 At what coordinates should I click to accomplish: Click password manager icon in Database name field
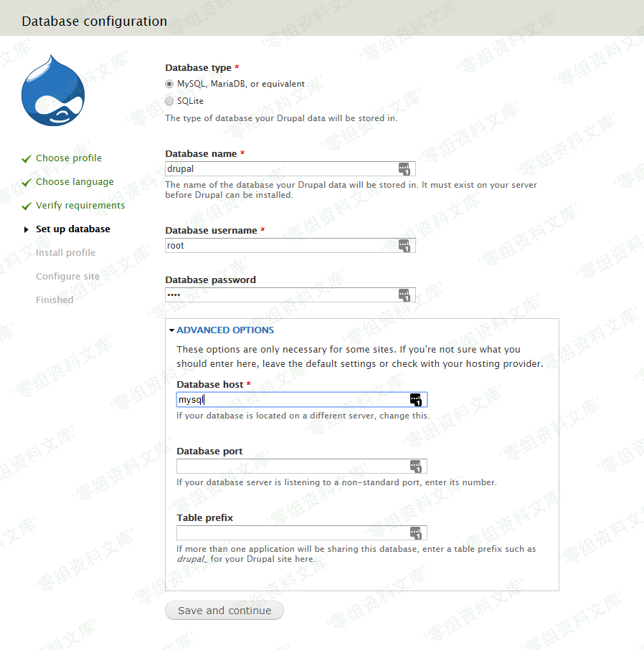click(x=404, y=169)
